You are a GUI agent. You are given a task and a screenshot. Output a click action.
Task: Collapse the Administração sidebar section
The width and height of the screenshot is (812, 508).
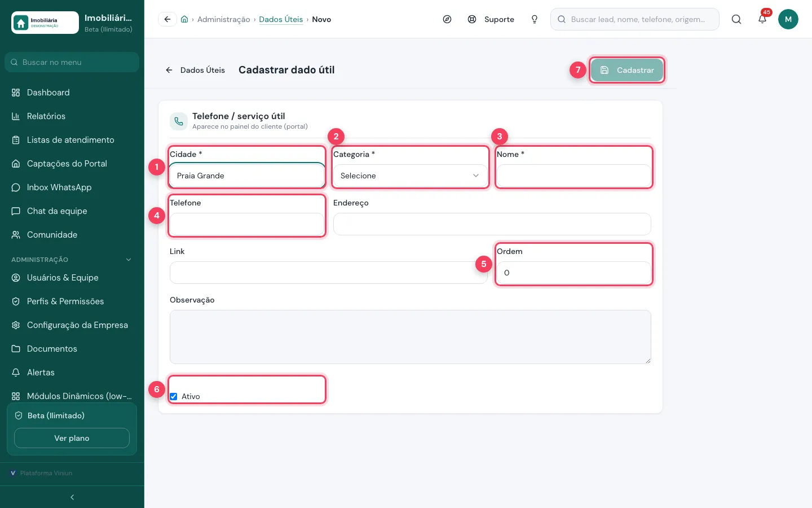(x=129, y=260)
